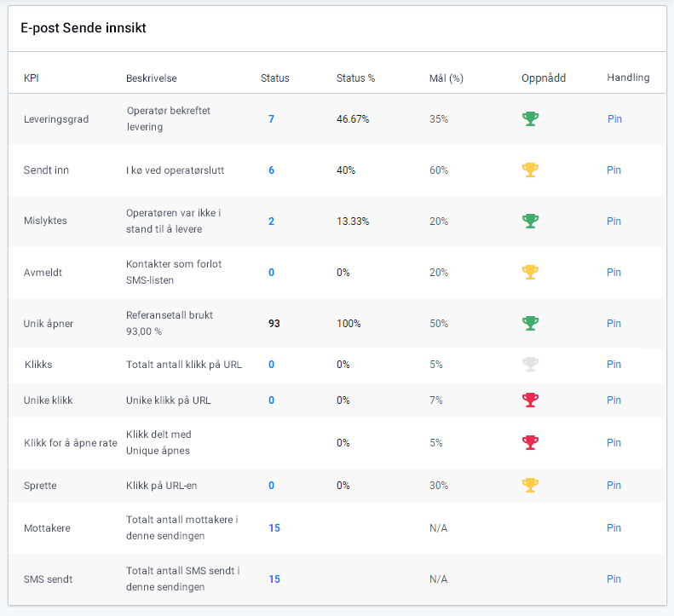Open the Mislyktes status count 2

coord(272,222)
